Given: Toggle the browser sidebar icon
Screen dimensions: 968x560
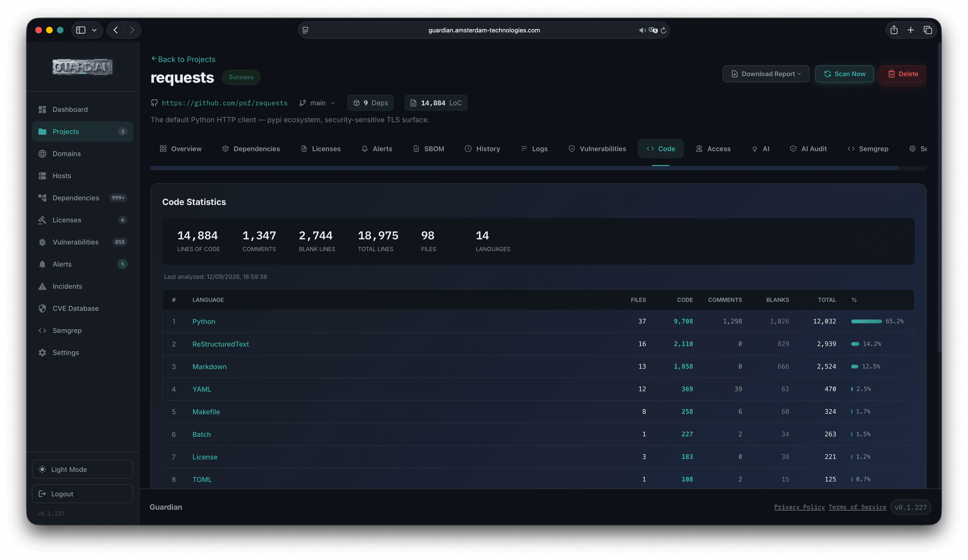Looking at the screenshot, I should (x=81, y=30).
